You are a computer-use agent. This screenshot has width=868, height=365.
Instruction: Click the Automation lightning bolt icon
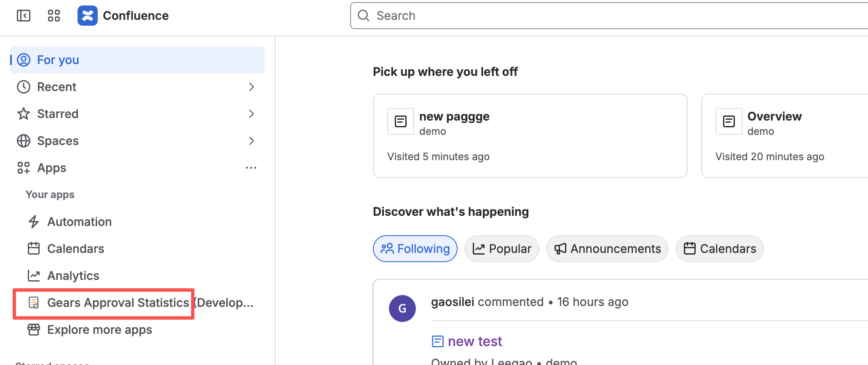point(34,222)
